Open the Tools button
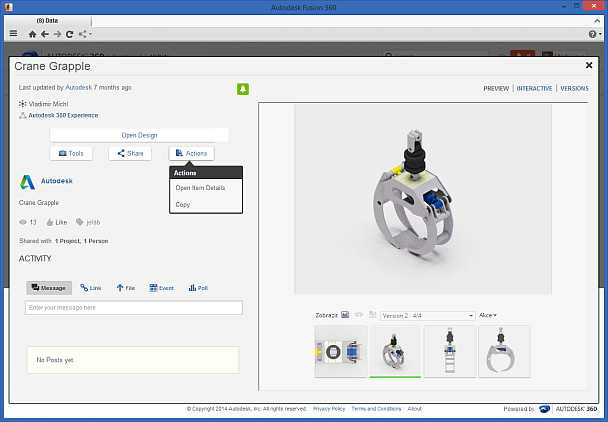The height and width of the screenshot is (422, 608). pyautogui.click(x=71, y=153)
